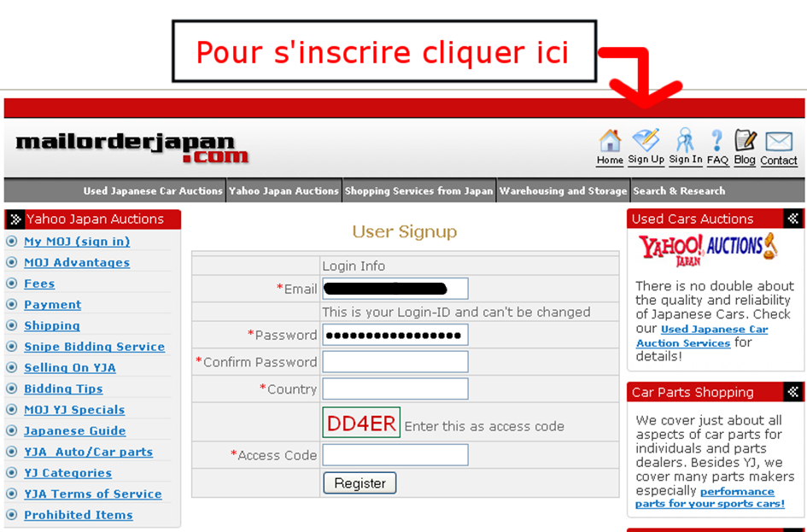
Task: Open Shopping Services from Japan menu
Action: [419, 191]
